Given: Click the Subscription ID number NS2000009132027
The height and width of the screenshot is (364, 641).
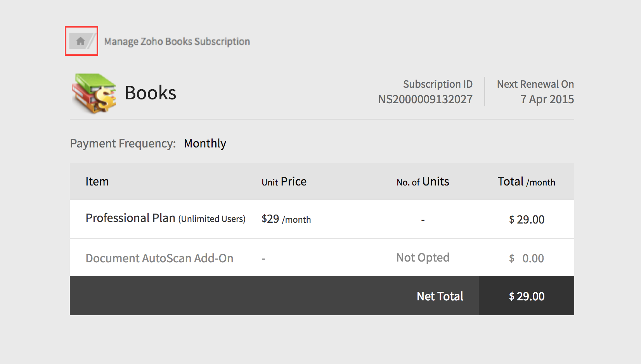Looking at the screenshot, I should click(425, 99).
